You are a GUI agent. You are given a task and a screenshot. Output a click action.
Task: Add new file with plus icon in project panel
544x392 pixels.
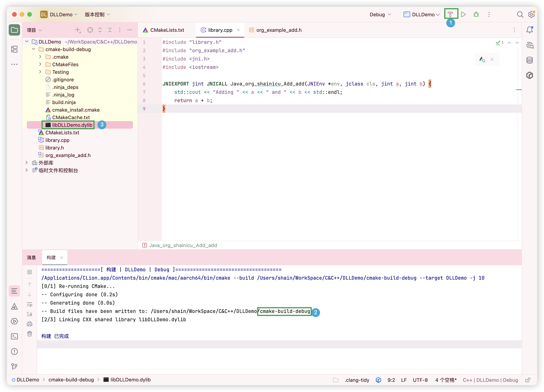[78, 30]
